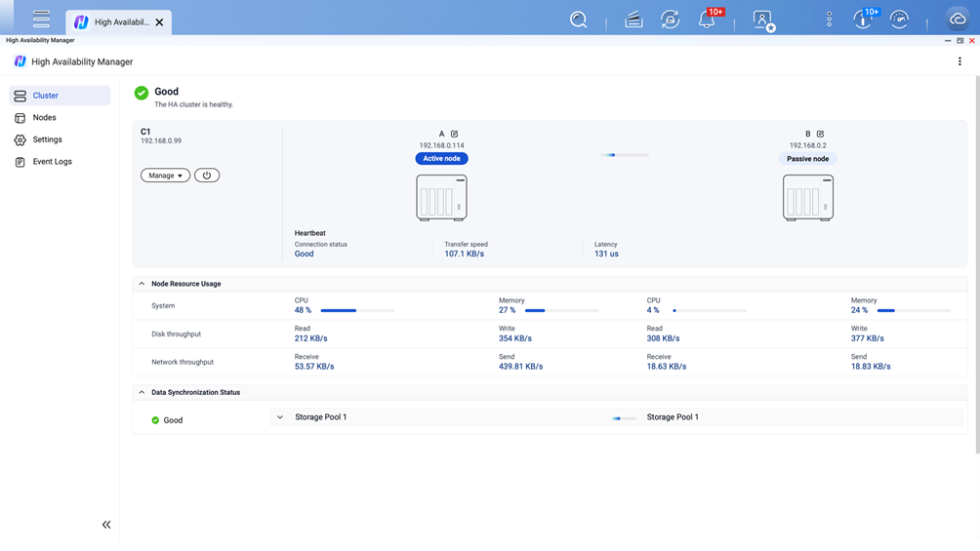Open the dashboard gauge icon
Image resolution: width=980 pixels, height=551 pixels.
coord(899,20)
